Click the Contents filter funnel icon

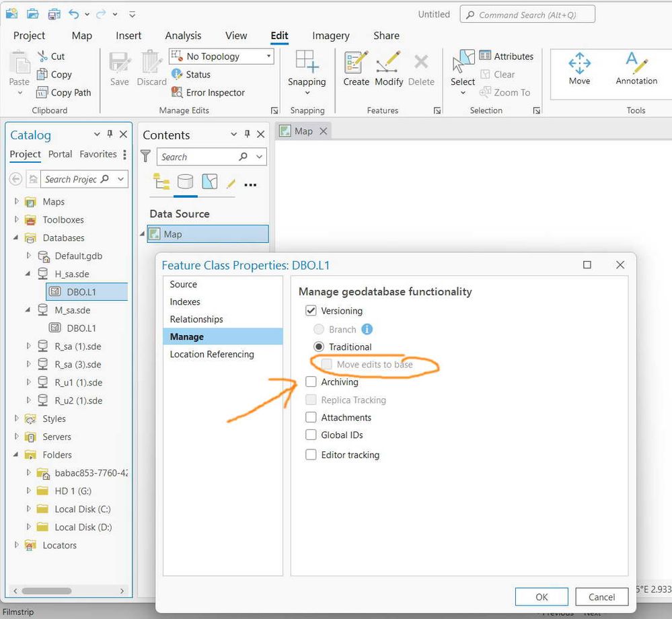tap(146, 156)
